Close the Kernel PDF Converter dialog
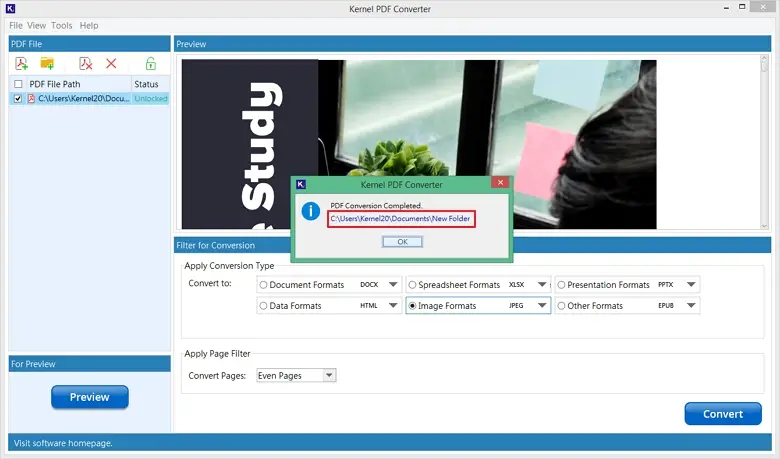780x459 pixels. pyautogui.click(x=500, y=183)
